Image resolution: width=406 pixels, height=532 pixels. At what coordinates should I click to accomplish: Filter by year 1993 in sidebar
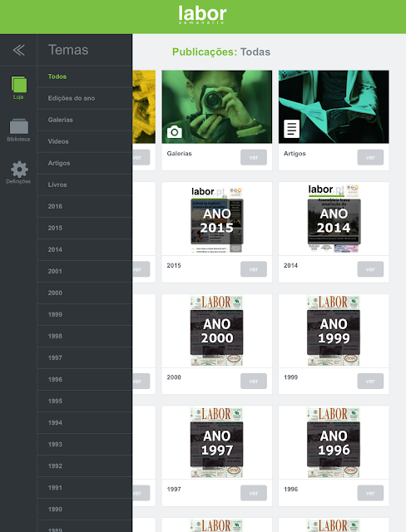85,445
